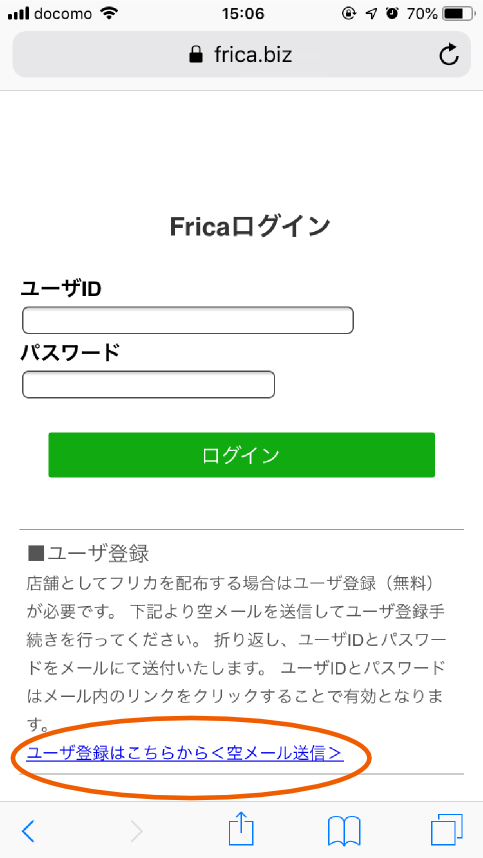Focus the パスワード input field
Image resolution: width=483 pixels, height=858 pixels.
(x=148, y=384)
